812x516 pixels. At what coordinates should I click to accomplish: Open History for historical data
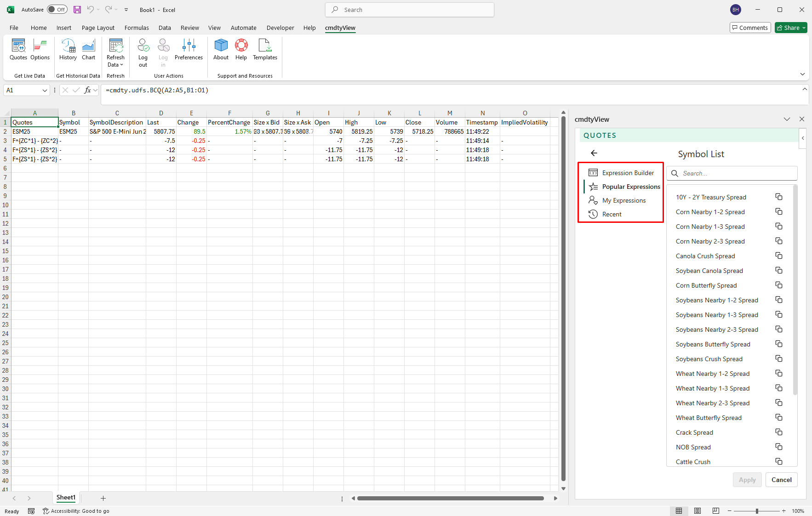click(68, 51)
